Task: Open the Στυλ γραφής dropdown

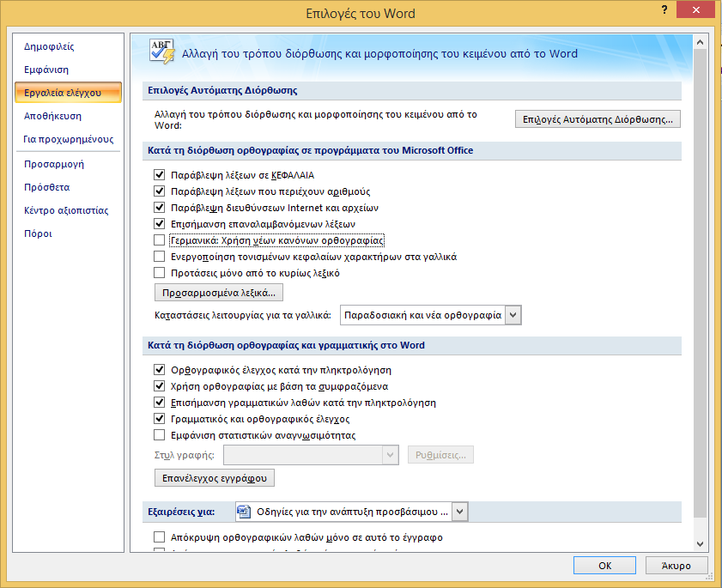Action: 311,455
